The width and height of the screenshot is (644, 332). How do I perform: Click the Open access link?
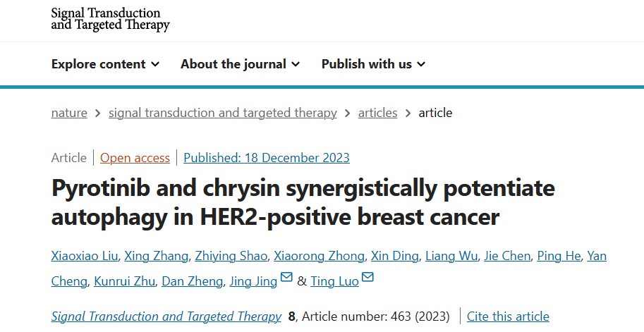click(x=135, y=158)
